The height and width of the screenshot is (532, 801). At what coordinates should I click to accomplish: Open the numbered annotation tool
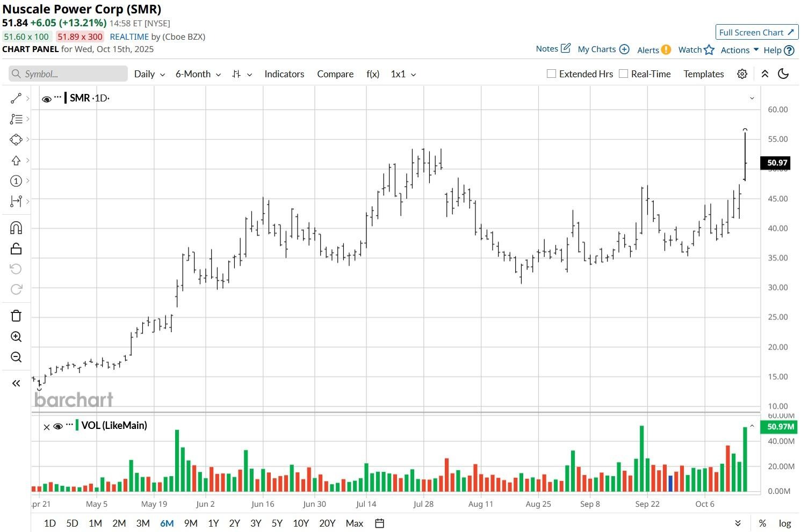click(16, 181)
